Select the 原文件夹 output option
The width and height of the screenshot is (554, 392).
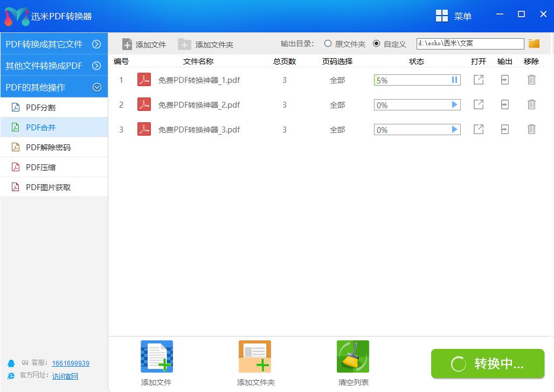coord(327,44)
